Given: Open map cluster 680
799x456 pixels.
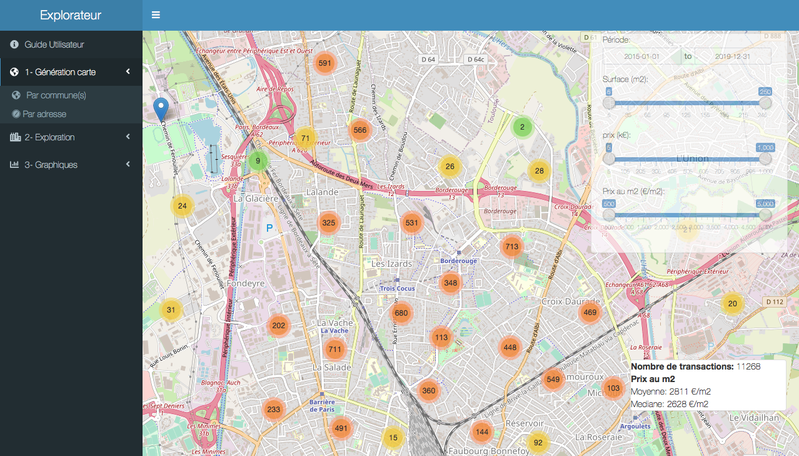Looking at the screenshot, I should (x=401, y=313).
